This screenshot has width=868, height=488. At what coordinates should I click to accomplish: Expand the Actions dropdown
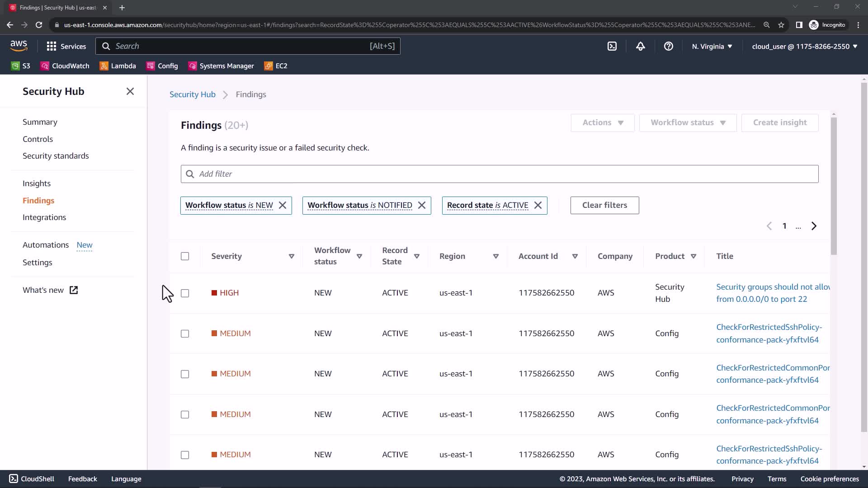pyautogui.click(x=602, y=122)
